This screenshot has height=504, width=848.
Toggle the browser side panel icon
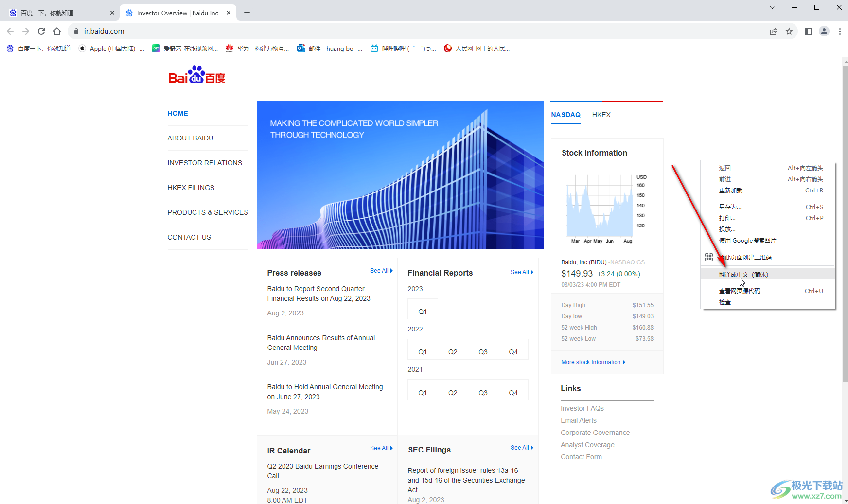coord(809,31)
